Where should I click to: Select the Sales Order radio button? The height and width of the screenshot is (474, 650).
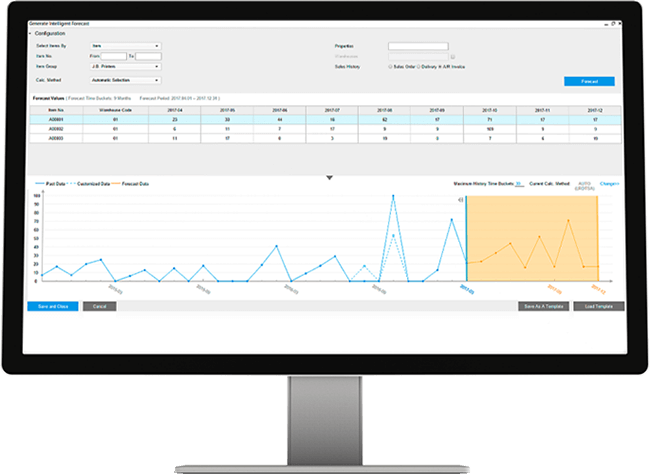coord(389,68)
